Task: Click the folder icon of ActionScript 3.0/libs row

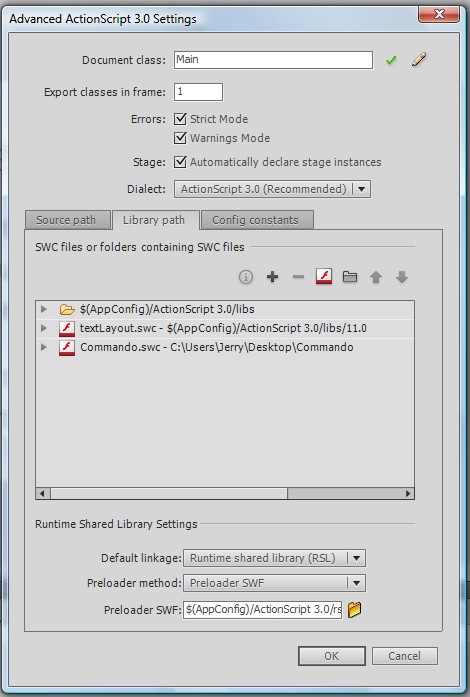Action: tap(67, 309)
